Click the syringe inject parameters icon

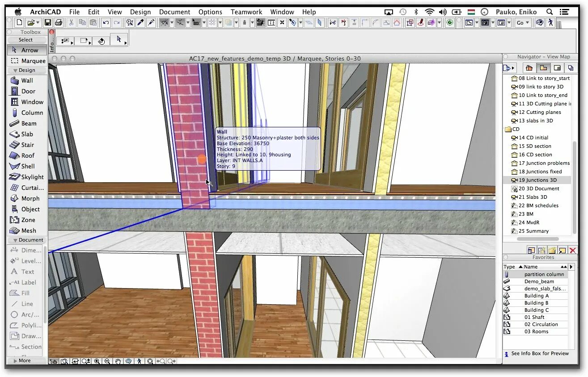click(x=152, y=22)
